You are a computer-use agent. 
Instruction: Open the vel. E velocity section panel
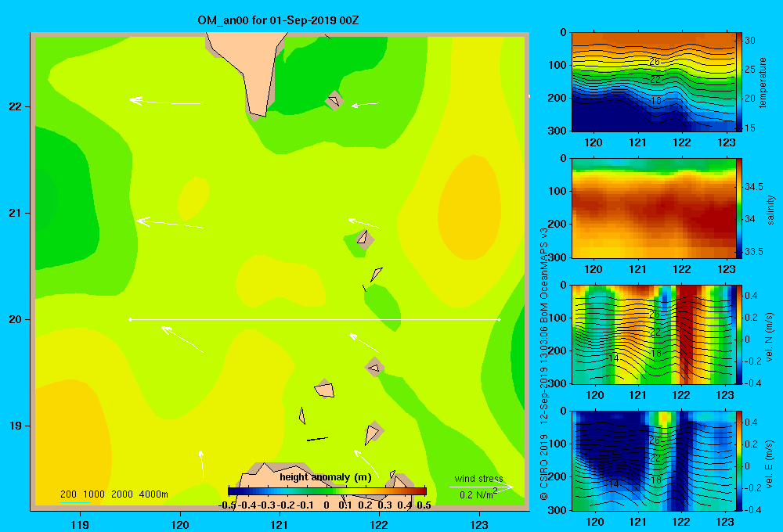[x=653, y=461]
